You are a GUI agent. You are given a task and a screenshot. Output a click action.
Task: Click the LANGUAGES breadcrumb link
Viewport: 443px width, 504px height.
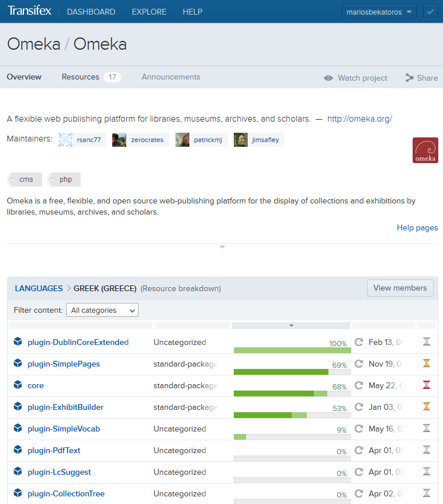pos(39,288)
